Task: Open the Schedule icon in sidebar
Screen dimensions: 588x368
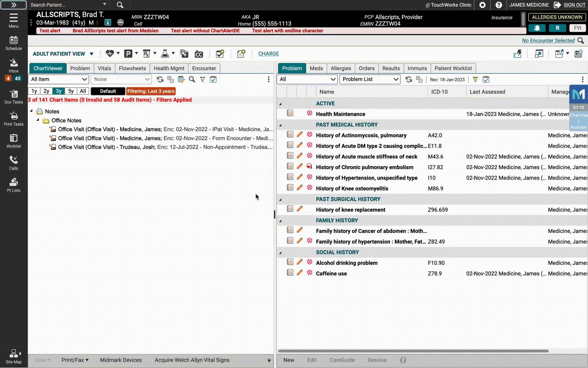Action: [13, 43]
